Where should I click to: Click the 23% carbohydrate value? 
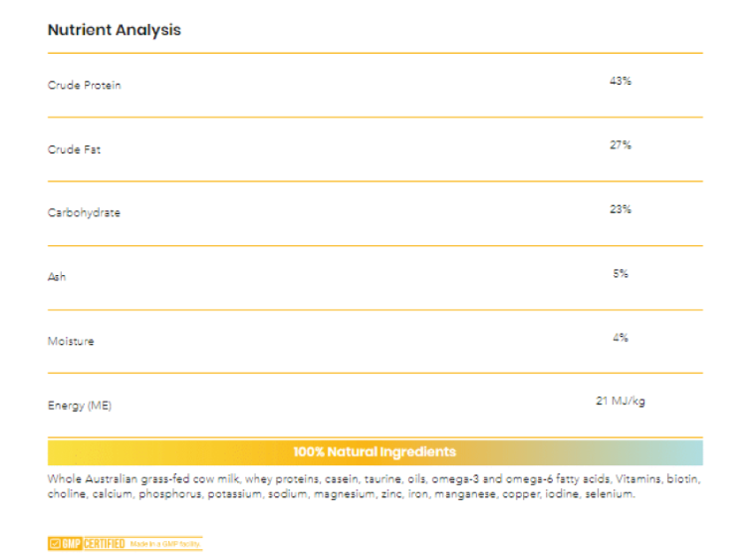point(620,209)
